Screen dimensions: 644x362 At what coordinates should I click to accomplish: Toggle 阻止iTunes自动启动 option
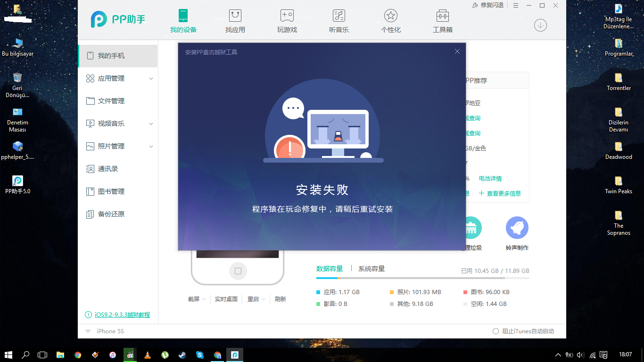tap(495, 331)
